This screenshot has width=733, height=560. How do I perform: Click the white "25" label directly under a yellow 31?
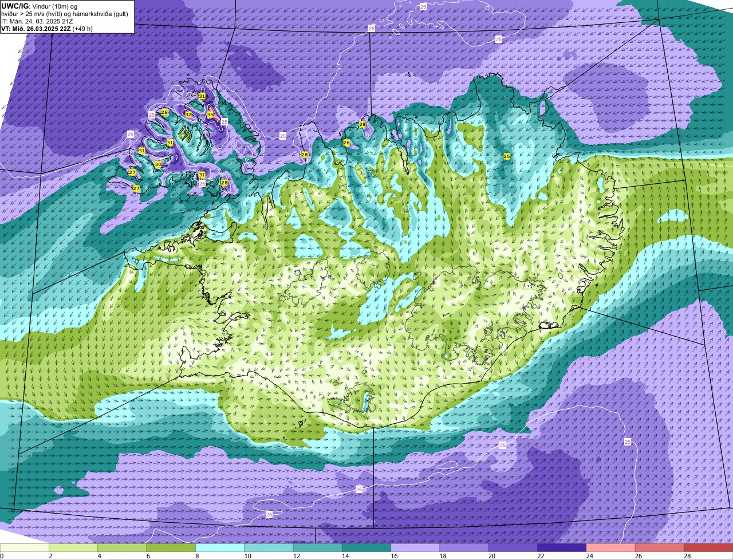tap(202, 183)
